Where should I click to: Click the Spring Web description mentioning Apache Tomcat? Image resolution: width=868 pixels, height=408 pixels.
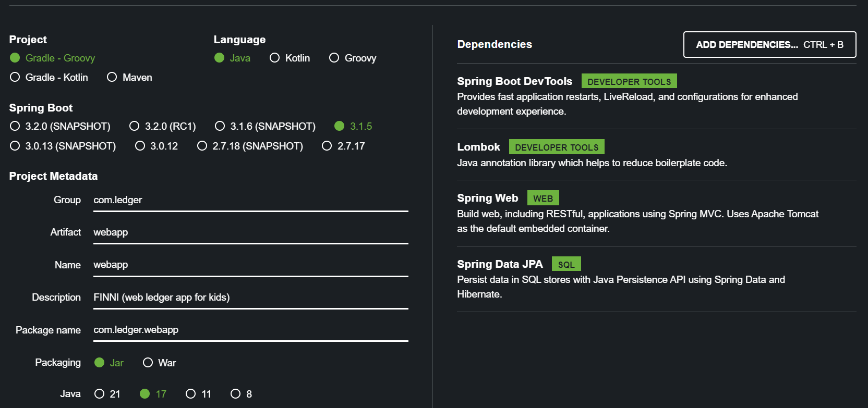638,221
